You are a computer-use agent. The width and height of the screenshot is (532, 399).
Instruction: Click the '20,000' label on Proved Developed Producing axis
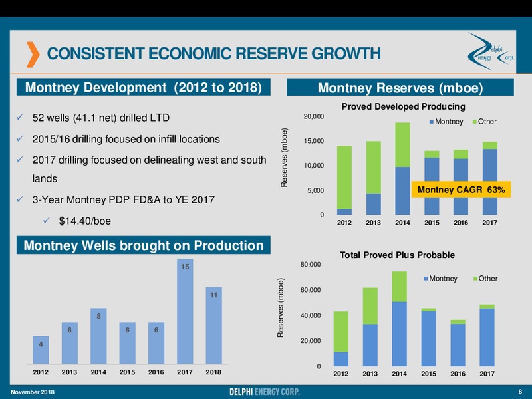pos(313,116)
